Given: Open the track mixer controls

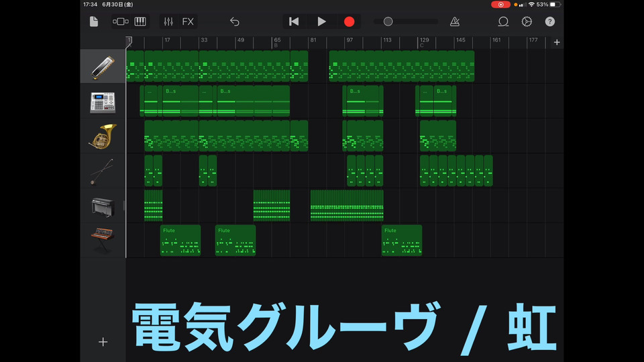Looking at the screenshot, I should (x=168, y=21).
